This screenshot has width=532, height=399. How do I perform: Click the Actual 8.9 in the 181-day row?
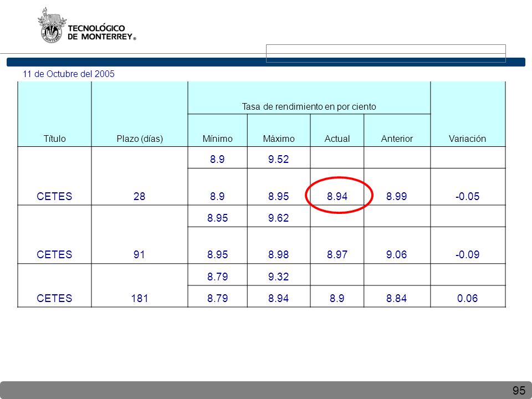tap(337, 298)
